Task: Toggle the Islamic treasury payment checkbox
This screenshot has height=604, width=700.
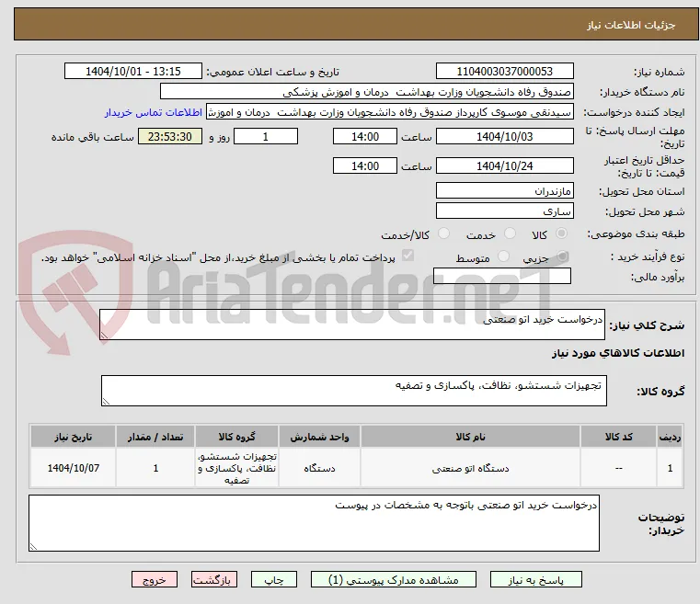Action: point(407,256)
